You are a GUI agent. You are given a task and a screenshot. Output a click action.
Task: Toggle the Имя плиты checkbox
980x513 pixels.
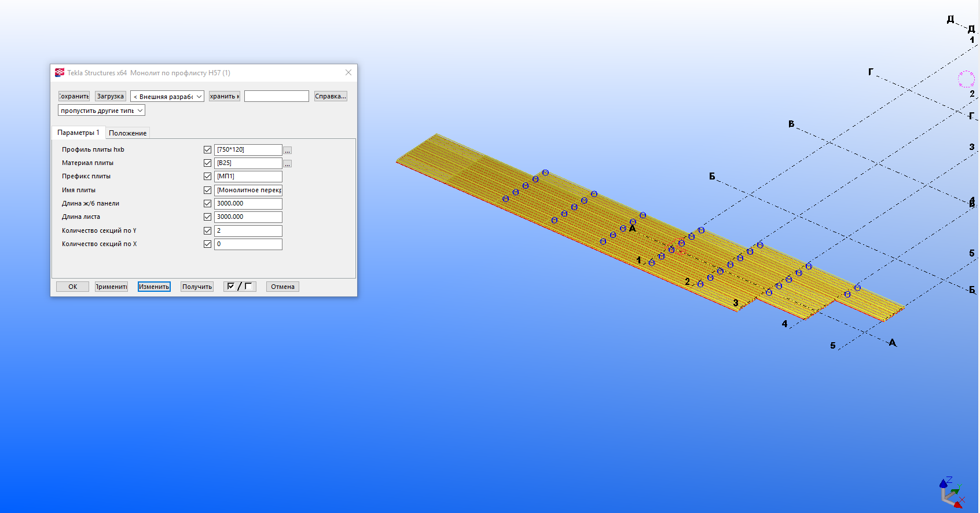207,190
